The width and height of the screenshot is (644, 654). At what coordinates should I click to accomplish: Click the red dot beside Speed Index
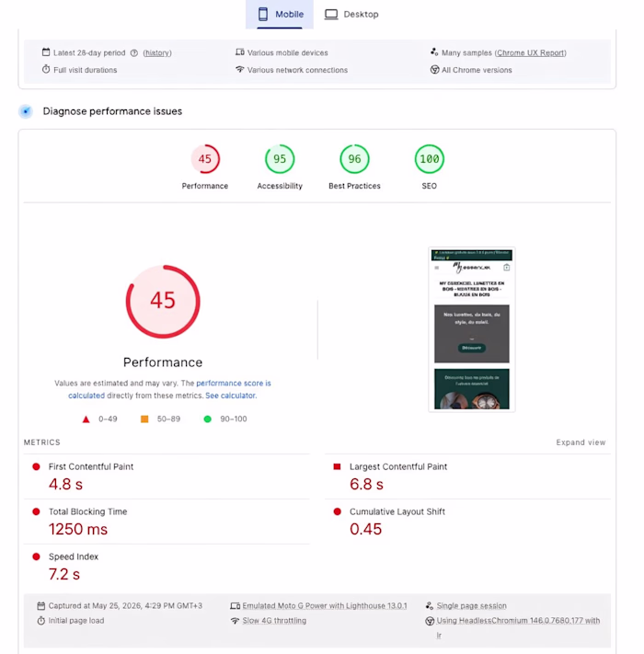click(36, 556)
